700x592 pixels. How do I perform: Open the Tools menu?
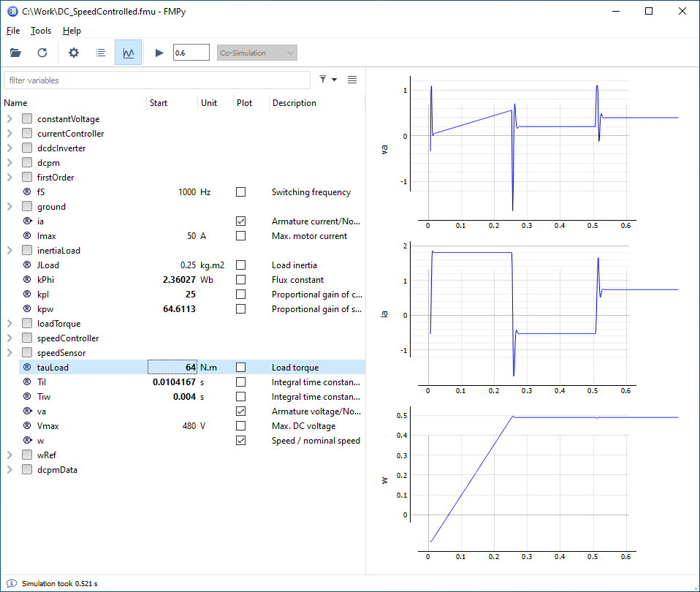point(40,30)
